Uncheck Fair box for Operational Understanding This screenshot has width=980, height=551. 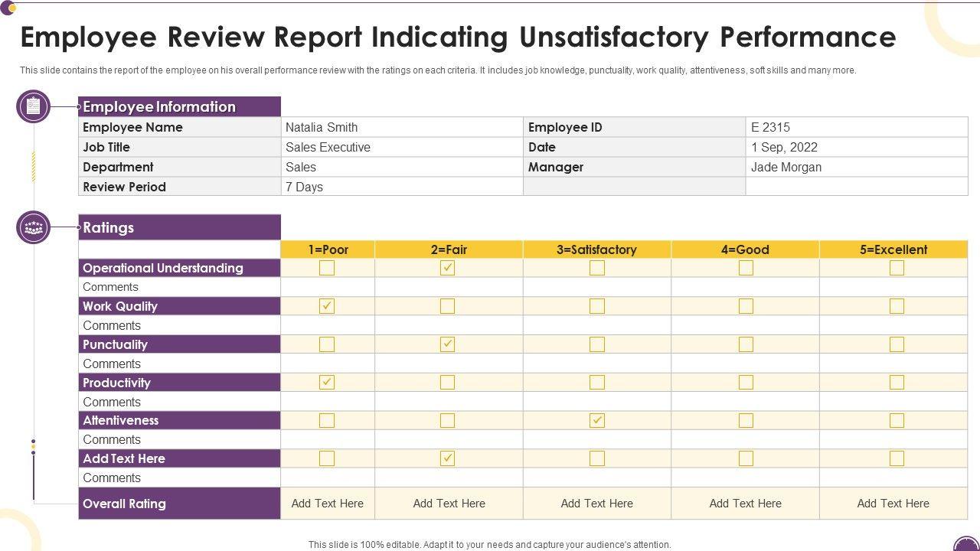tap(448, 268)
